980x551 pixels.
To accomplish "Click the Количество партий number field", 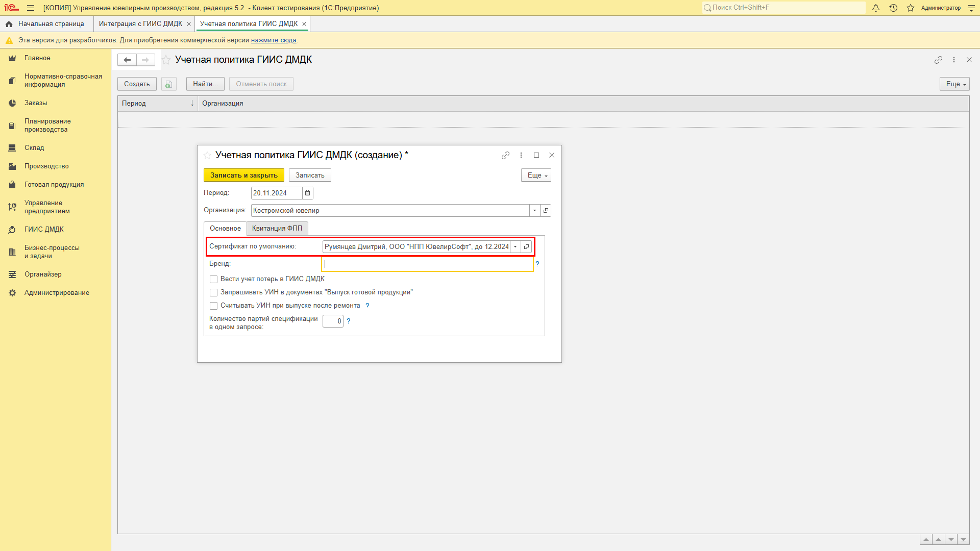I will tap(333, 321).
